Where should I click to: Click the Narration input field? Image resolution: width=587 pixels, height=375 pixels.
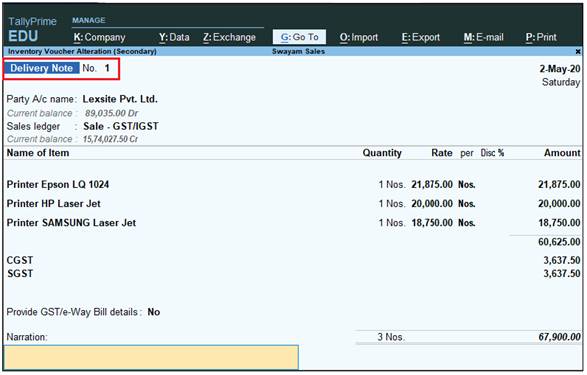(151, 357)
